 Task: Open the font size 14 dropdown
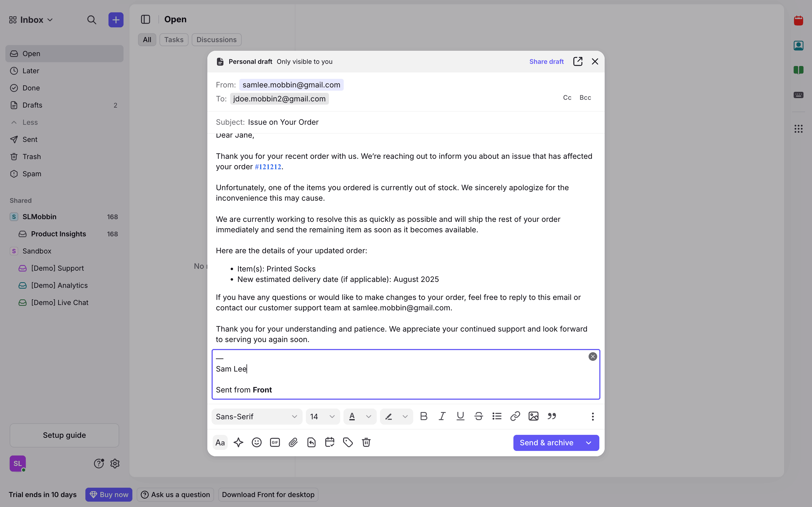point(322,416)
